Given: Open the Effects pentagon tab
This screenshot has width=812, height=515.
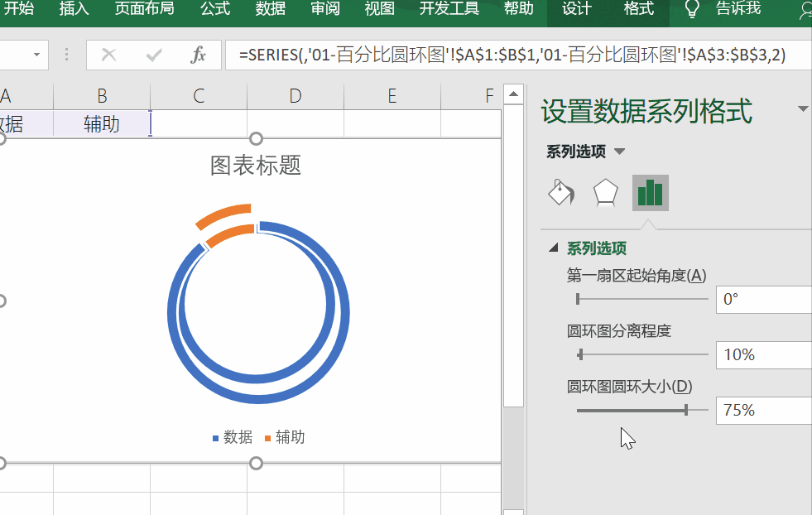Looking at the screenshot, I should point(605,193).
